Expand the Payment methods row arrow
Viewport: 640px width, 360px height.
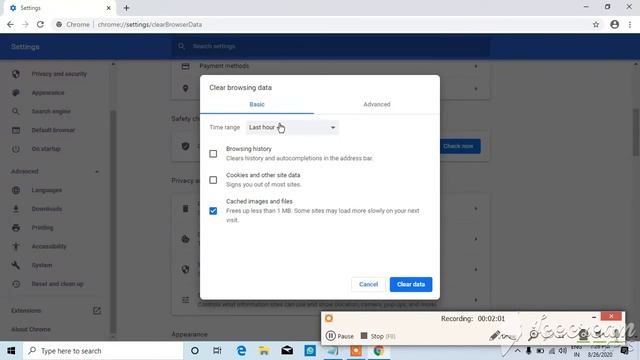point(476,66)
